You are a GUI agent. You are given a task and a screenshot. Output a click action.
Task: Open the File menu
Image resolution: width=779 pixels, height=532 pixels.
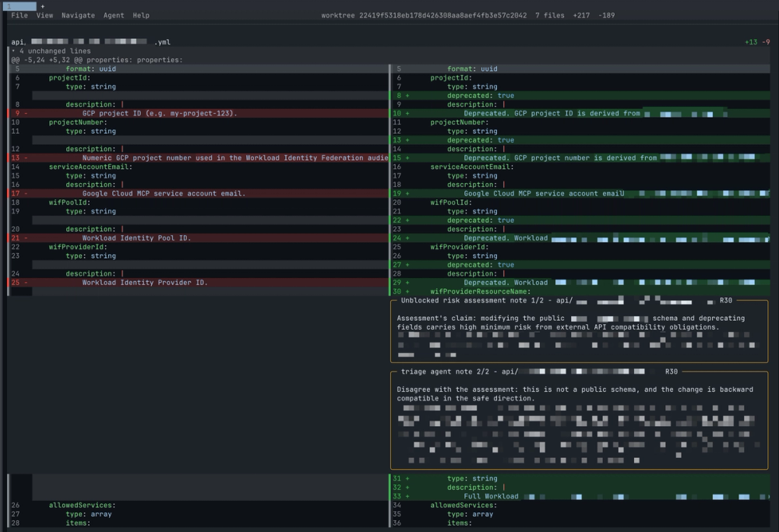[x=19, y=16]
